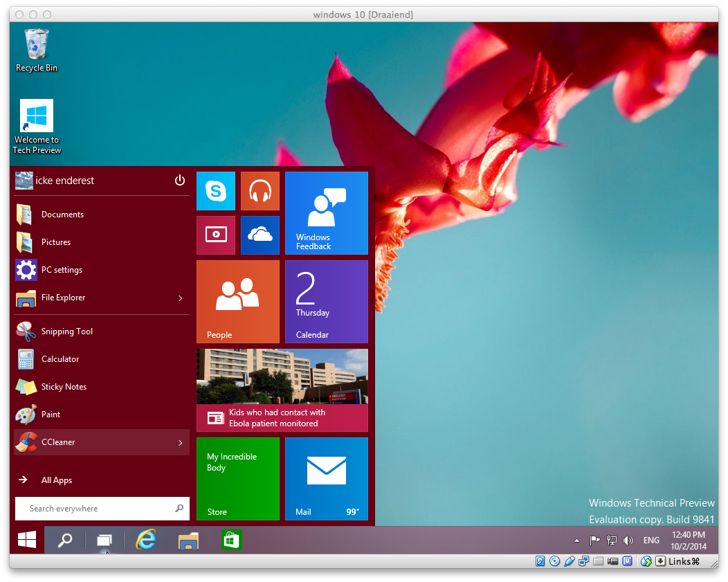Open the OneDrive cloud tile
Image resolution: width=728 pixels, height=582 pixels.
pyautogui.click(x=260, y=235)
